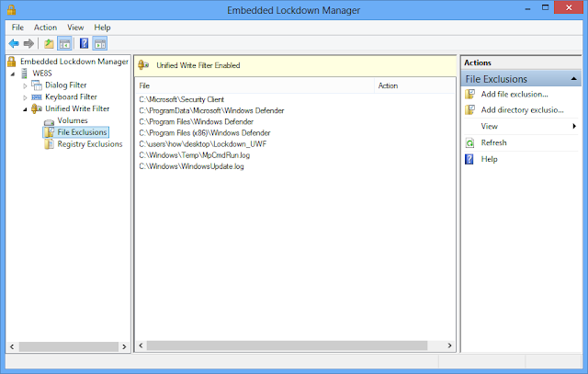This screenshot has height=374, width=588.
Task: Click the file list horizontal scrollbar thumb
Action: click(x=287, y=346)
